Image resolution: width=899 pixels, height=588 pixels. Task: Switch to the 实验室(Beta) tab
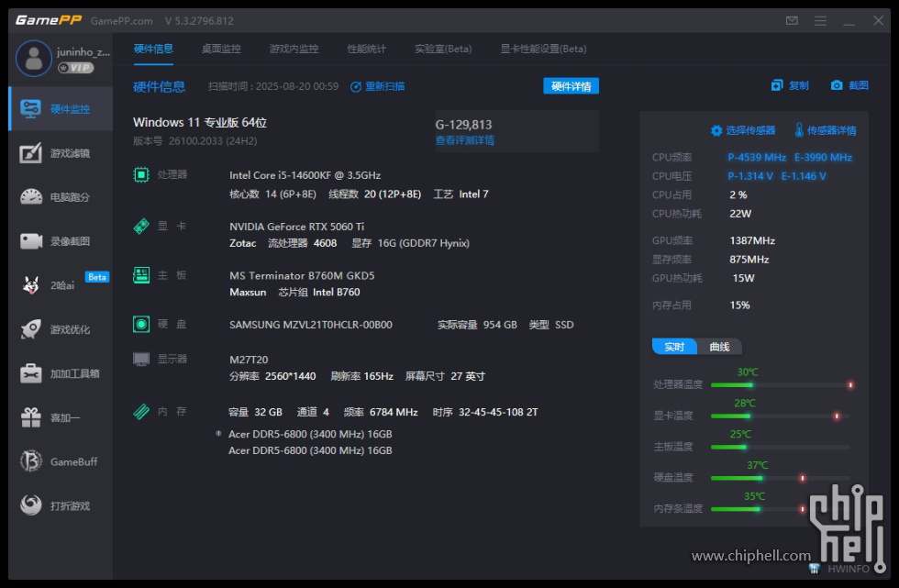point(443,49)
